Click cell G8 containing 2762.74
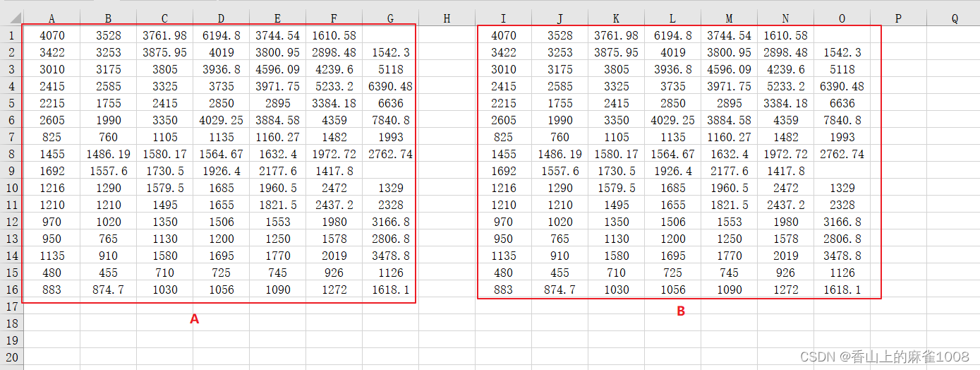The height and width of the screenshot is (370, 980). coord(391,154)
